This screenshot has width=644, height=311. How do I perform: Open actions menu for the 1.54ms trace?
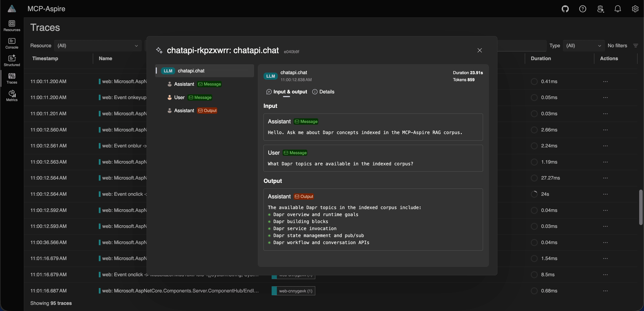pyautogui.click(x=605, y=259)
